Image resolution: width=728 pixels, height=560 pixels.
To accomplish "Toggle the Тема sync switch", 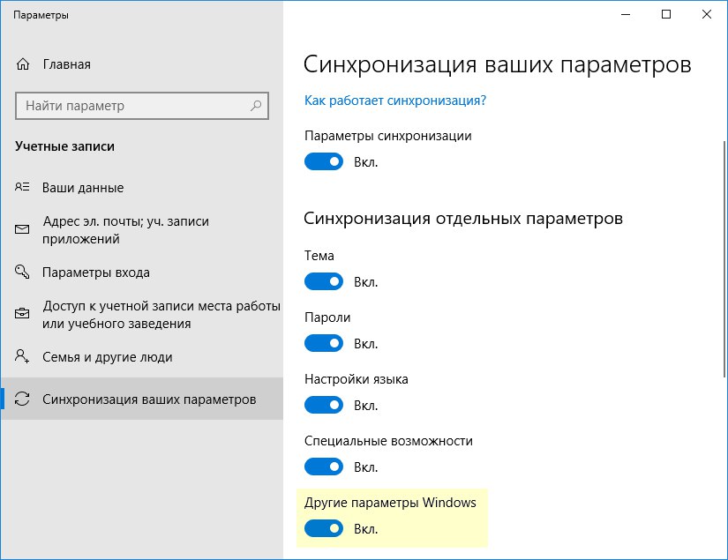I will pos(324,281).
